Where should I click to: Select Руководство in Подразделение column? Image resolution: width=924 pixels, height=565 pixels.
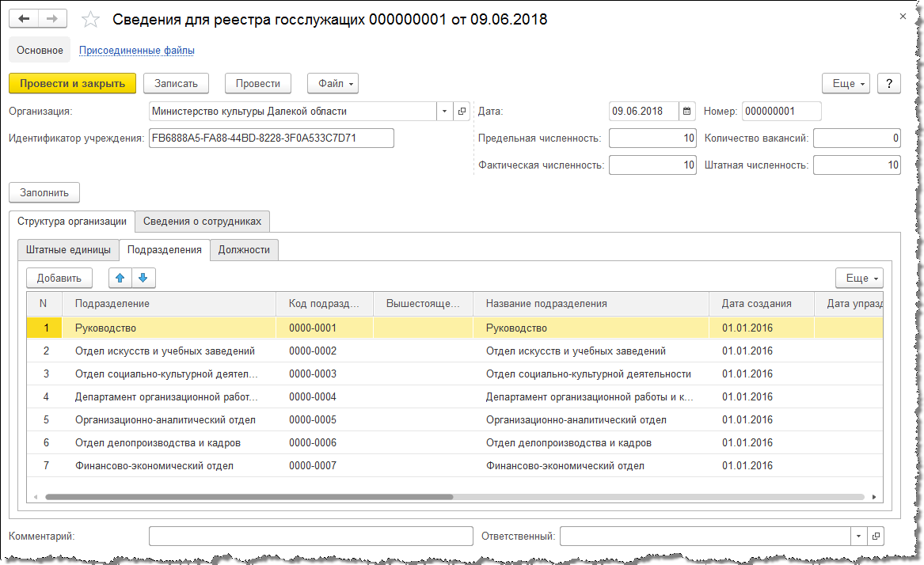[x=169, y=328]
